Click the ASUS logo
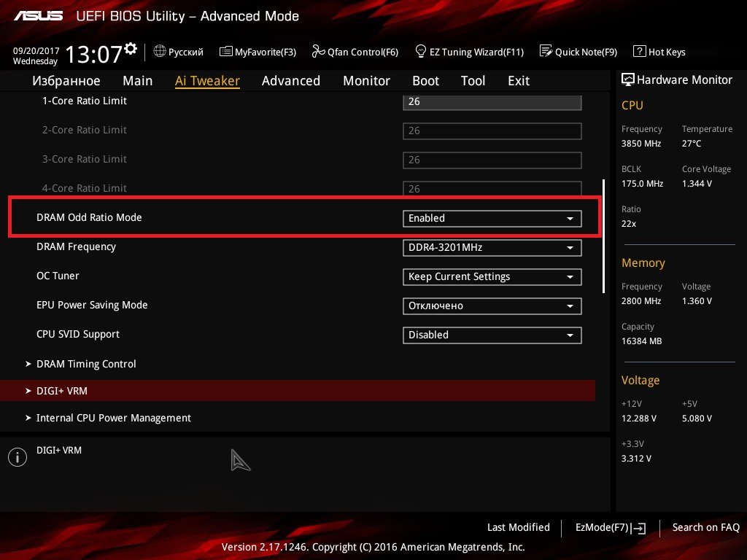 pyautogui.click(x=38, y=16)
